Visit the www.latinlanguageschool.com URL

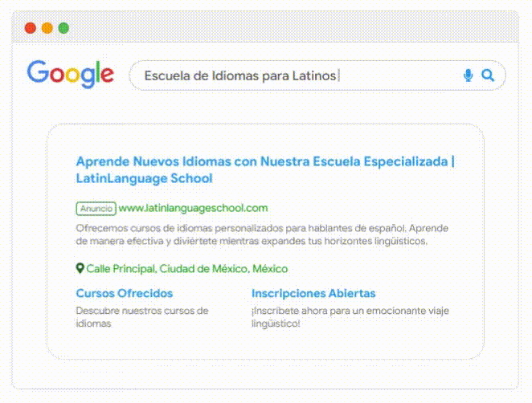pos(193,208)
